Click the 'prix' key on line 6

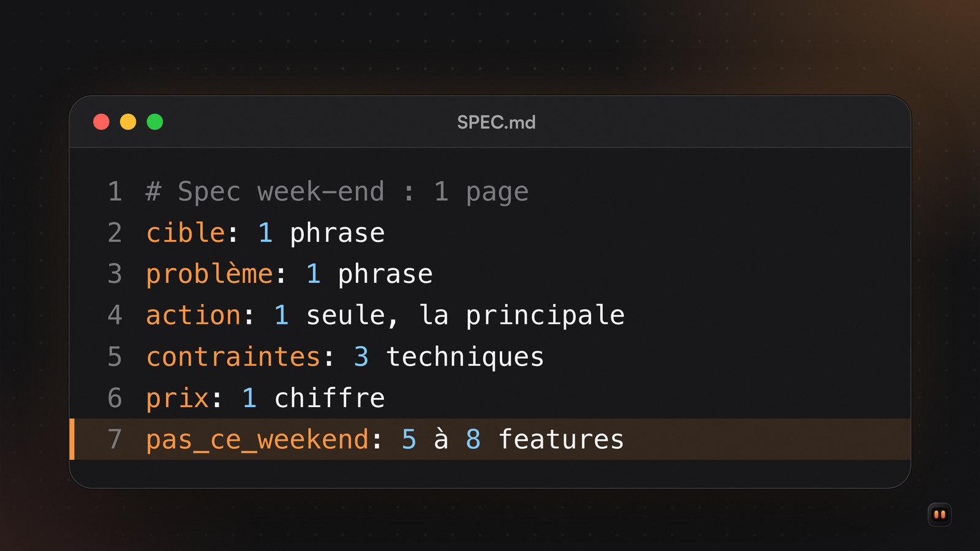click(178, 398)
